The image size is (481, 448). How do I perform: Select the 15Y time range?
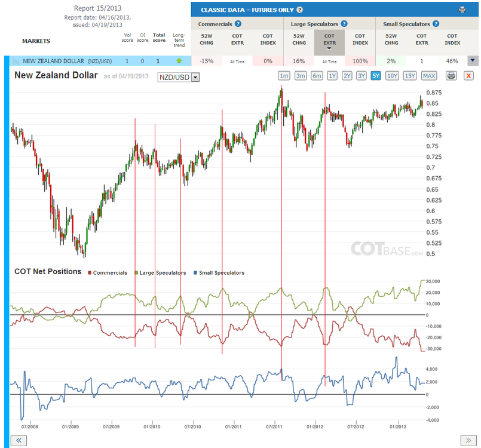[x=410, y=75]
